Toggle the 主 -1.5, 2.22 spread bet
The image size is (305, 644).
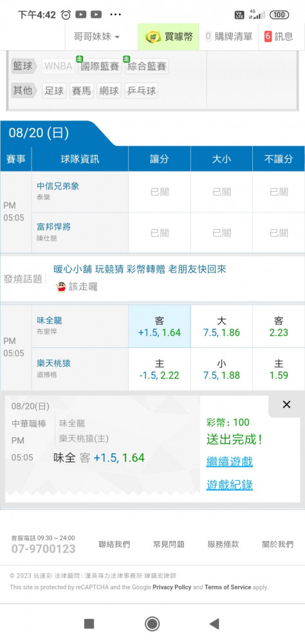pyautogui.click(x=160, y=369)
